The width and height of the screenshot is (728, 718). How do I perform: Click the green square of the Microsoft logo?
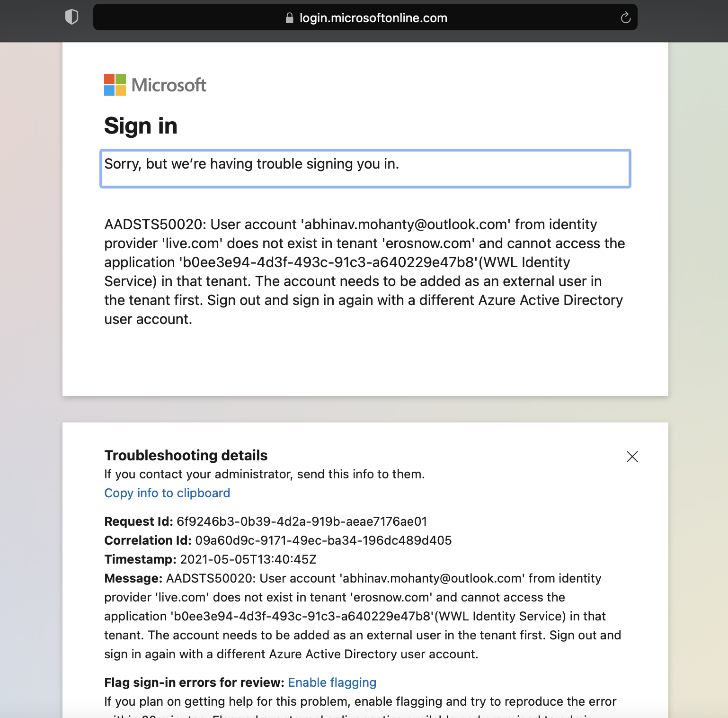pyautogui.click(x=121, y=79)
